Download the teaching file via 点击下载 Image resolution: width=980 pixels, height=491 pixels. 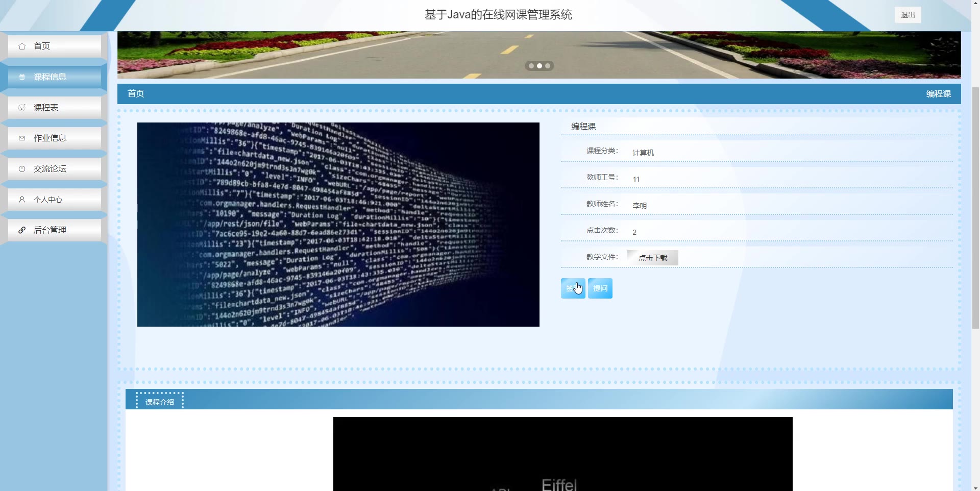(x=653, y=258)
